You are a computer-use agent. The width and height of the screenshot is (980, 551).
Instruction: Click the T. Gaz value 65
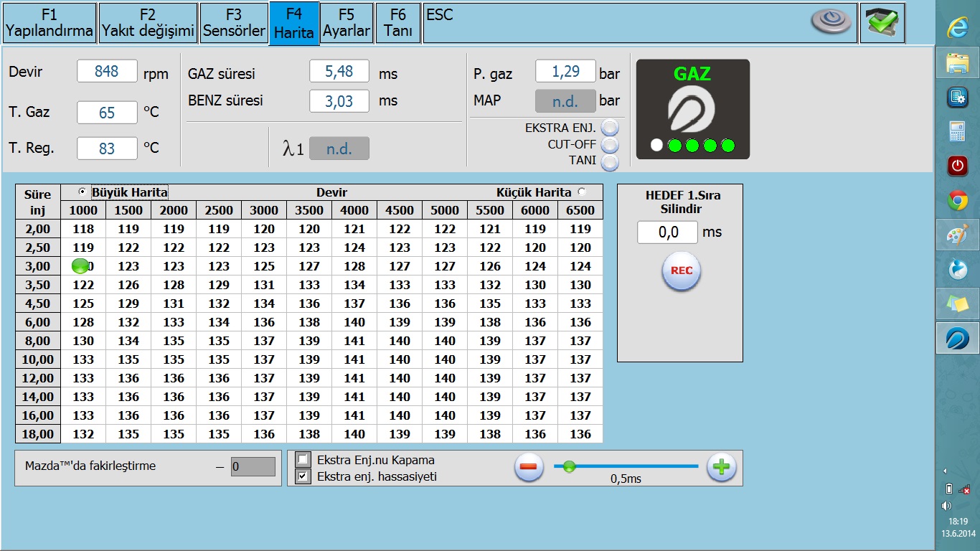pyautogui.click(x=107, y=113)
